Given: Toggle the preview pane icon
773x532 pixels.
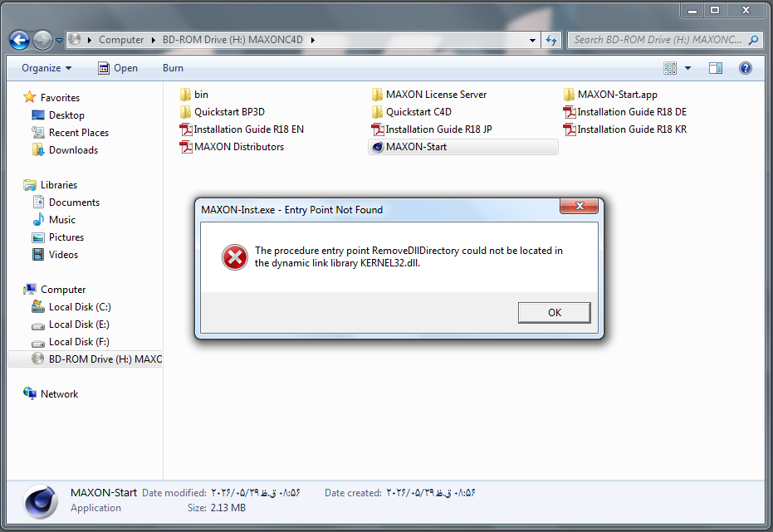Looking at the screenshot, I should pos(716,68).
